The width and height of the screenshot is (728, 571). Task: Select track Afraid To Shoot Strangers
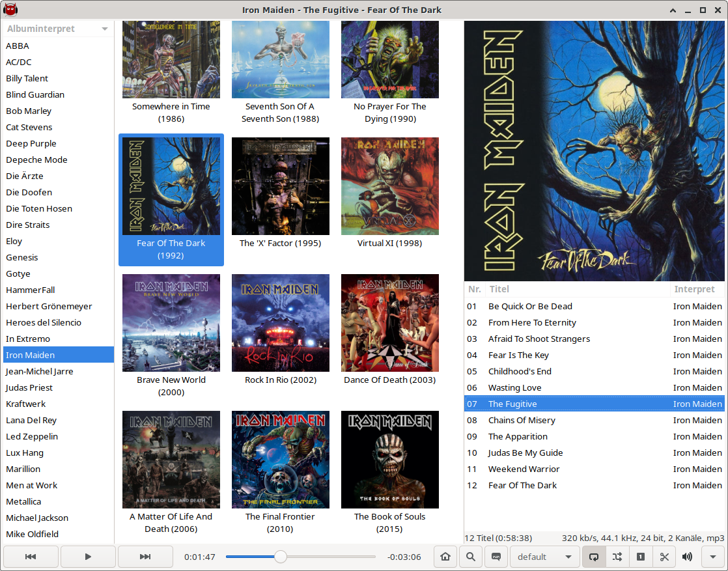[x=595, y=339]
